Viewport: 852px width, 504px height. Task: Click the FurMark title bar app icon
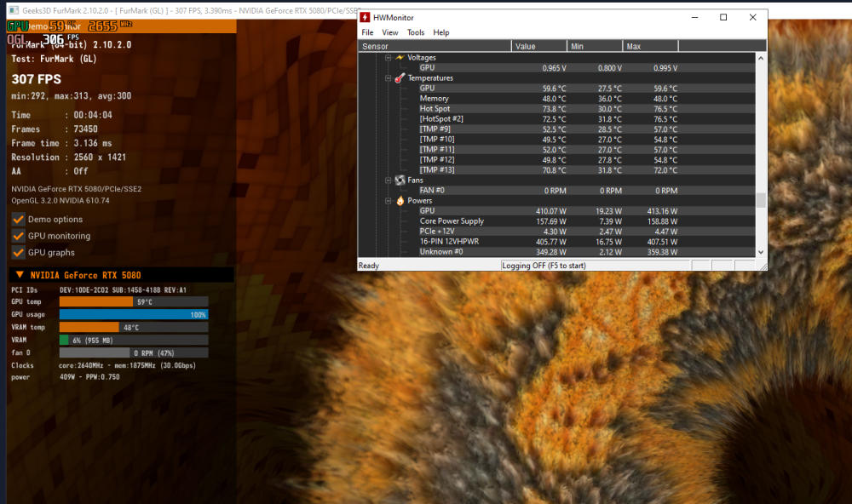click(14, 9)
